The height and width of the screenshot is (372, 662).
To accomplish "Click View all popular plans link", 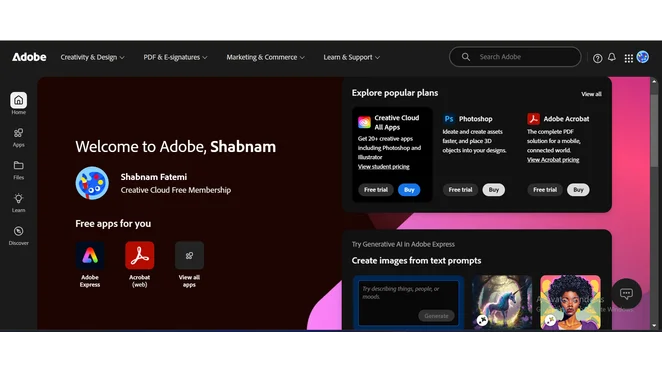I will (x=591, y=94).
